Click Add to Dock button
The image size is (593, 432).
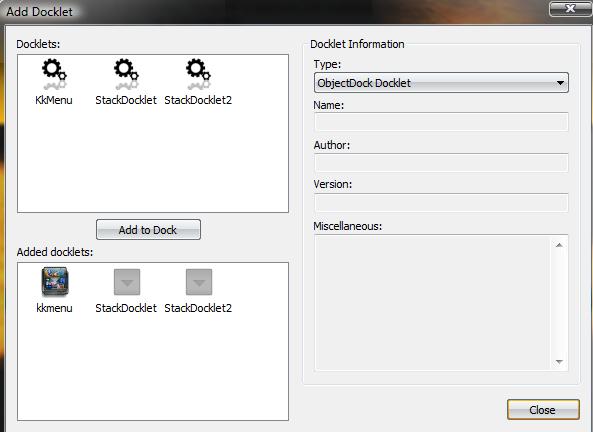pos(148,230)
